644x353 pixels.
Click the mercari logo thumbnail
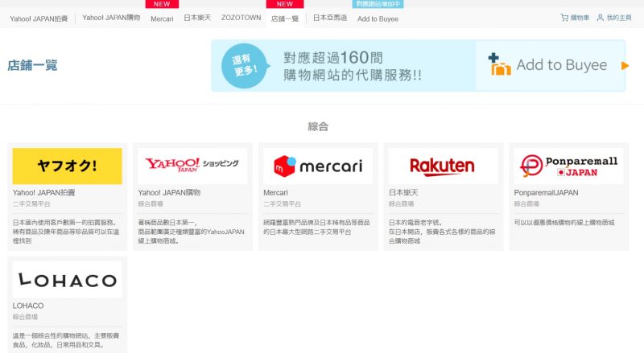[318, 166]
